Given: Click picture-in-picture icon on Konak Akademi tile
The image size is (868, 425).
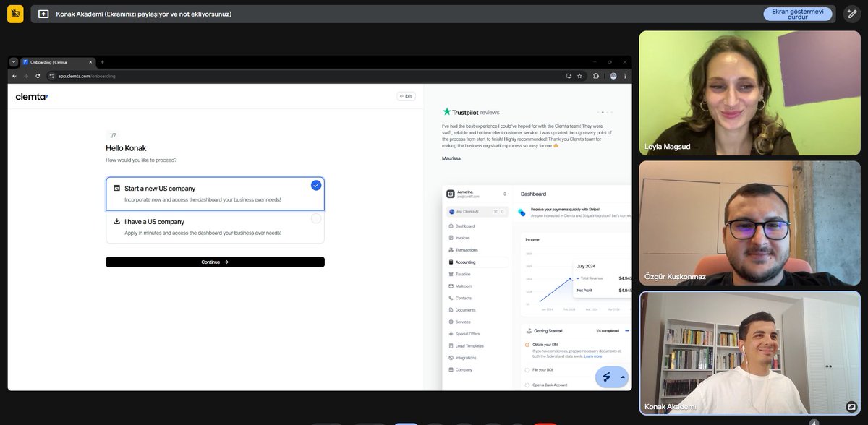Looking at the screenshot, I should [851, 406].
